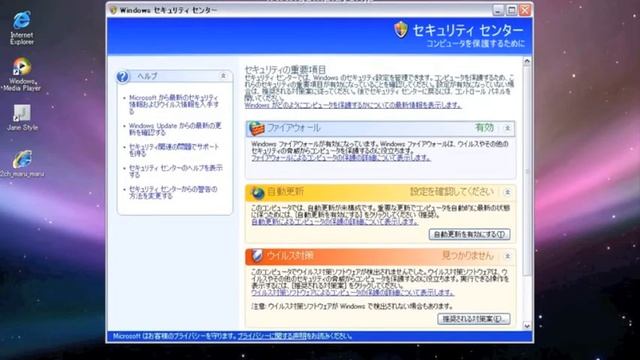This screenshot has width=640, height=360.
Task: Click the ウイルス対策 header title
Action: (x=290, y=256)
